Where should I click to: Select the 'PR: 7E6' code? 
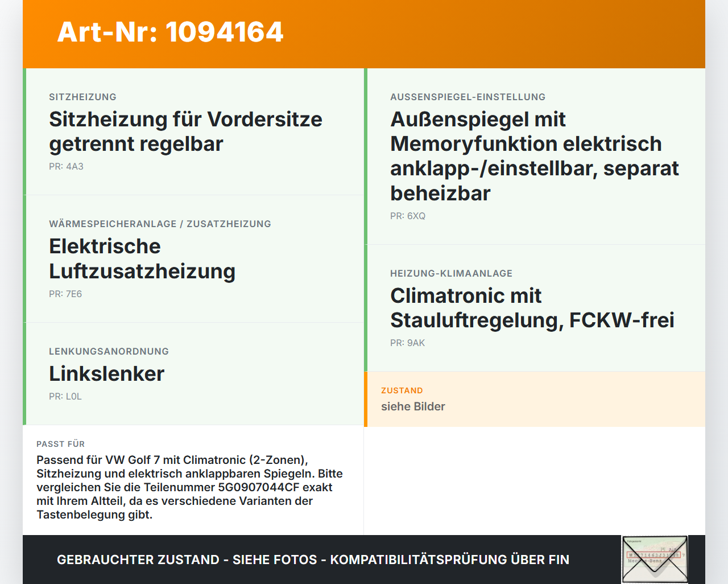65,294
